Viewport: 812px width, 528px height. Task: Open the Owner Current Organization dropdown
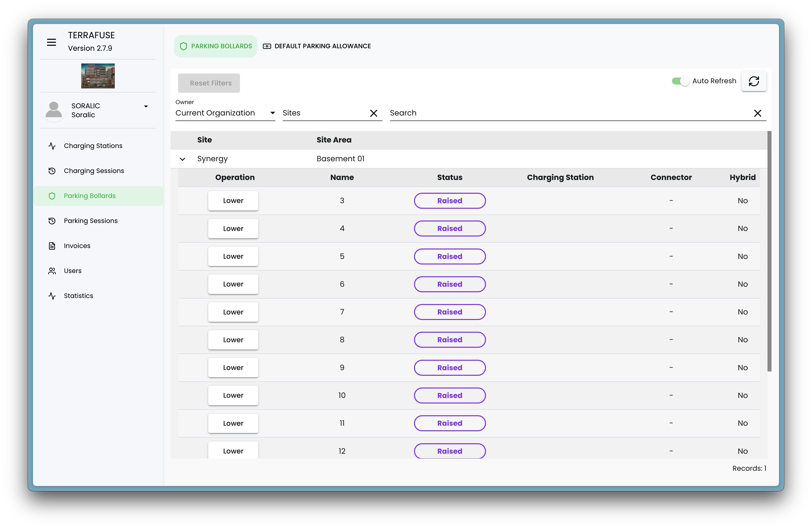[x=225, y=113]
